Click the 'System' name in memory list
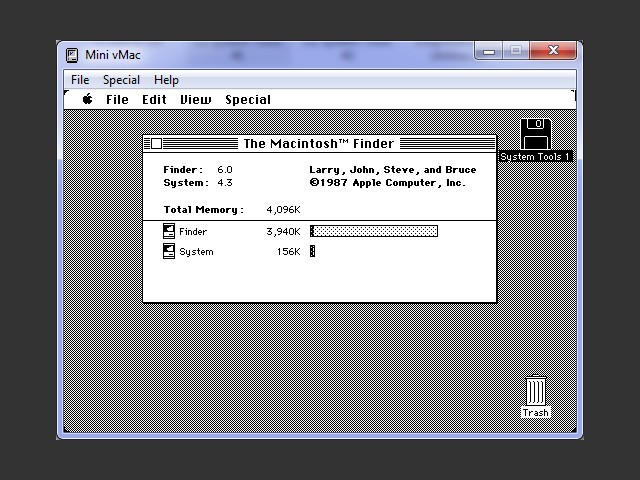This screenshot has width=640, height=480. tap(196, 252)
